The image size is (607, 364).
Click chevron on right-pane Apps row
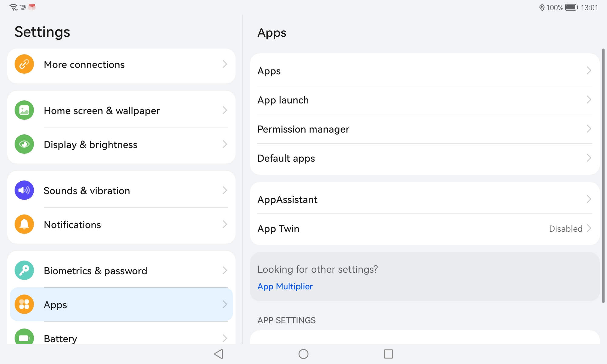[589, 70]
